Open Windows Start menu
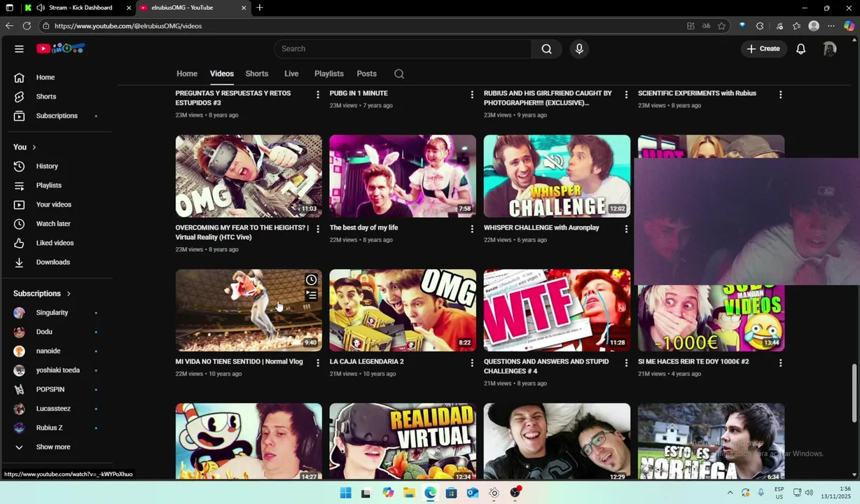The width and height of the screenshot is (860, 504). (345, 493)
